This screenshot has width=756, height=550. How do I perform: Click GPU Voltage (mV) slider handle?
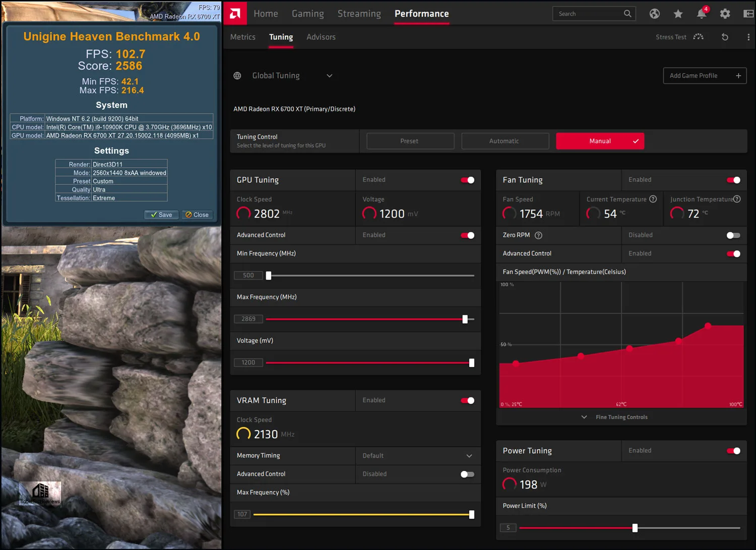click(x=472, y=363)
